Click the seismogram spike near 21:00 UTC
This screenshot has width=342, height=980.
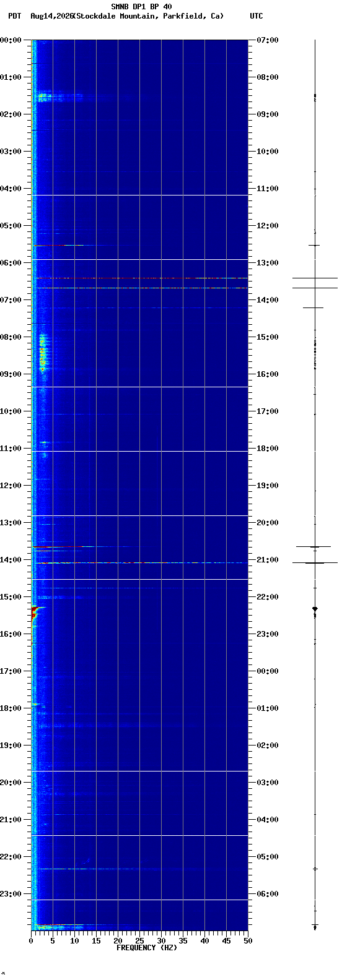coord(315,563)
